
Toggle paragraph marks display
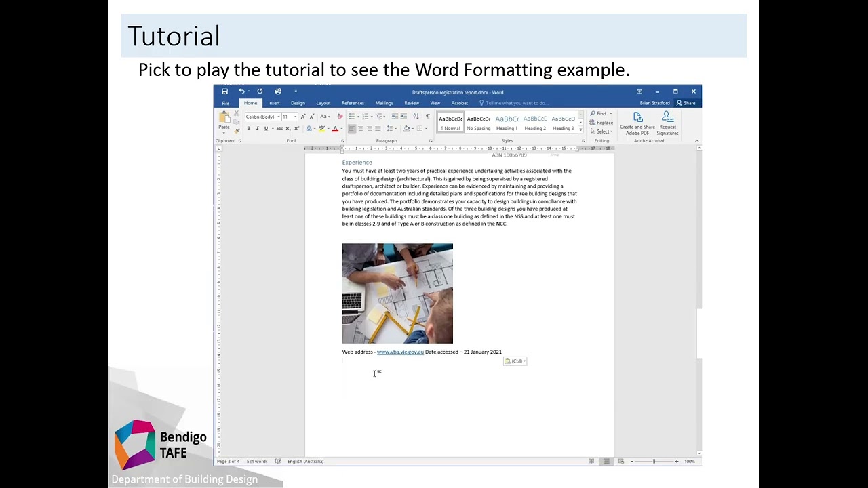tap(427, 117)
